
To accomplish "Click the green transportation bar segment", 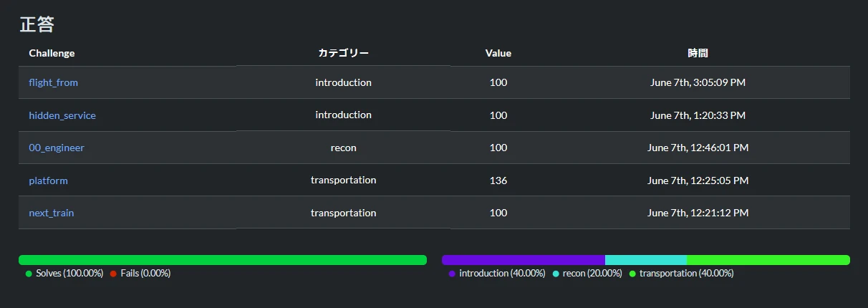I will (x=768, y=260).
